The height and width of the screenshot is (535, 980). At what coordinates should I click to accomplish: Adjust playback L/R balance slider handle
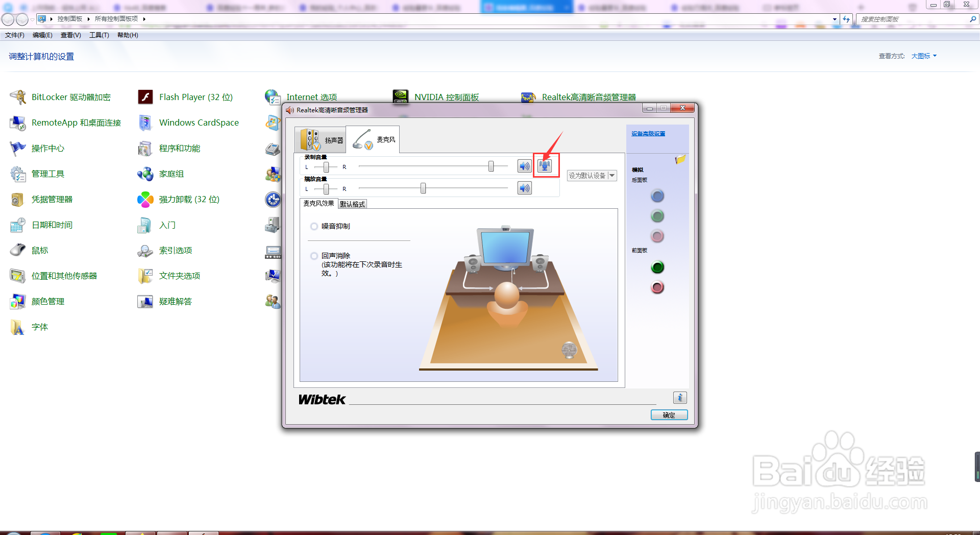pos(326,189)
